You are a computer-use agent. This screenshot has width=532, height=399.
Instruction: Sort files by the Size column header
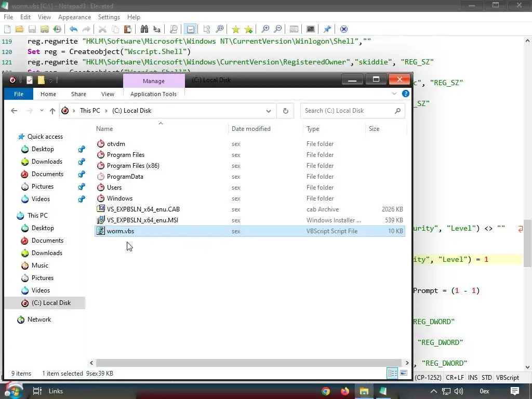pos(386,129)
